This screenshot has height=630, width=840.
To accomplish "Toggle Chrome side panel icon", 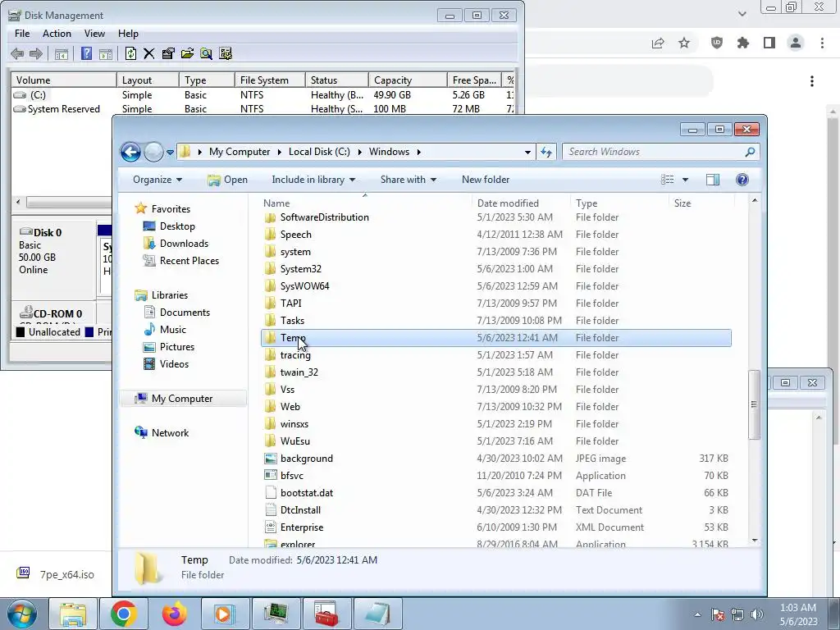I will (769, 43).
